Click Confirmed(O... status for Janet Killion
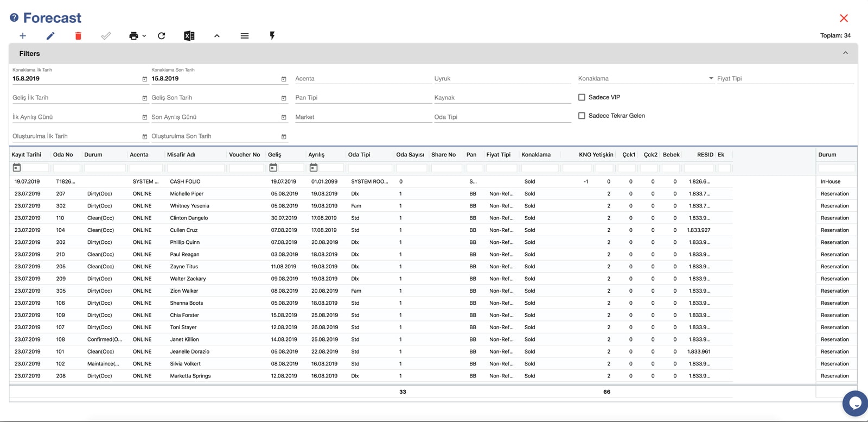 (x=105, y=339)
